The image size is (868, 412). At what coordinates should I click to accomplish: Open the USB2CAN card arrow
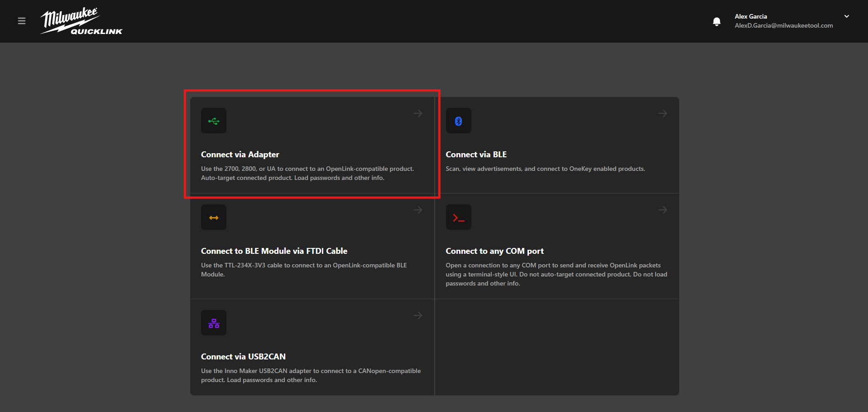tap(418, 315)
